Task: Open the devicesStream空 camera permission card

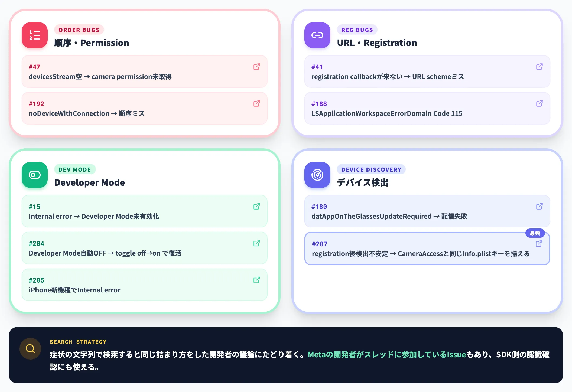Action: point(145,71)
